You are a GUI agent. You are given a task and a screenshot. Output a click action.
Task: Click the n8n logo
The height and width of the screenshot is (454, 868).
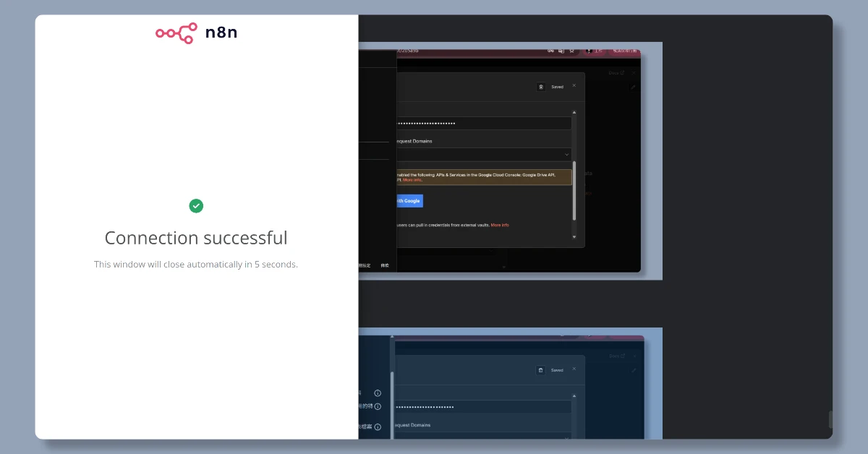(x=196, y=33)
